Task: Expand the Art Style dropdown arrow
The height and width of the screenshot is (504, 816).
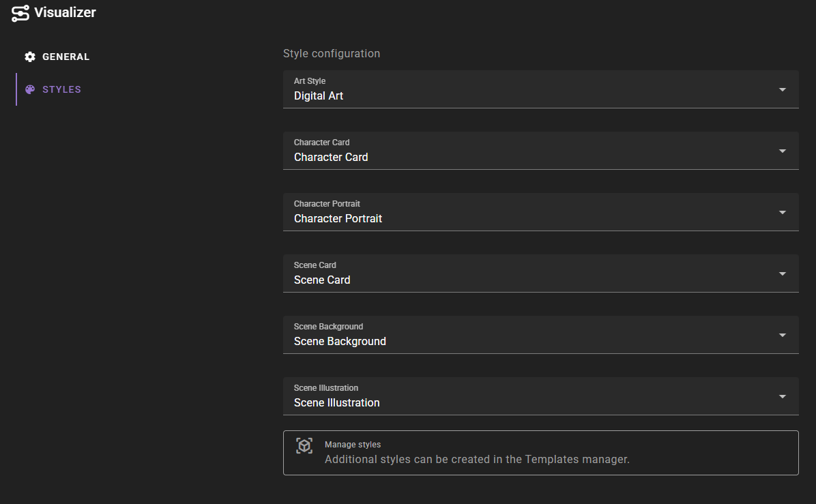Action: (x=782, y=89)
